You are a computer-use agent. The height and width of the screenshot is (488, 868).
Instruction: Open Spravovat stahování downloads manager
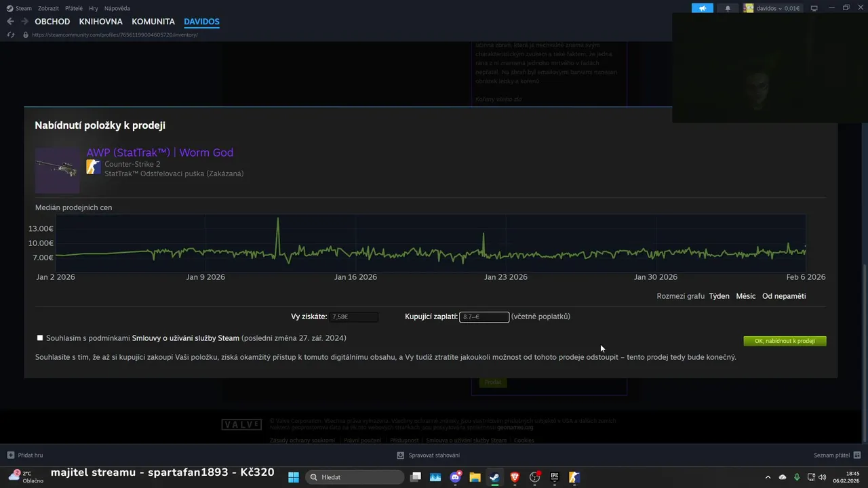(429, 455)
